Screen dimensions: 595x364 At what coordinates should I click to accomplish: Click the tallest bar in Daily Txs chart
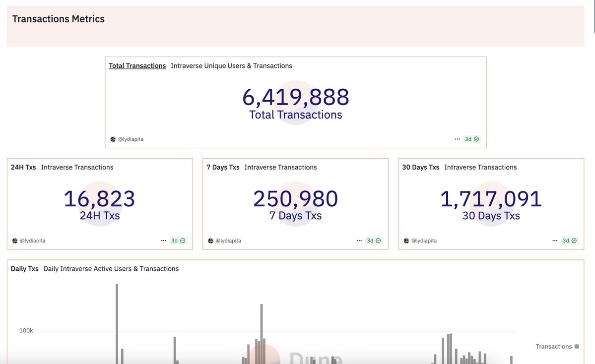[x=117, y=323]
